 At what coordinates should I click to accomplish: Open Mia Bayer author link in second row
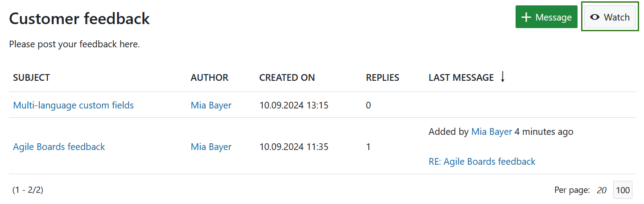coord(211,146)
